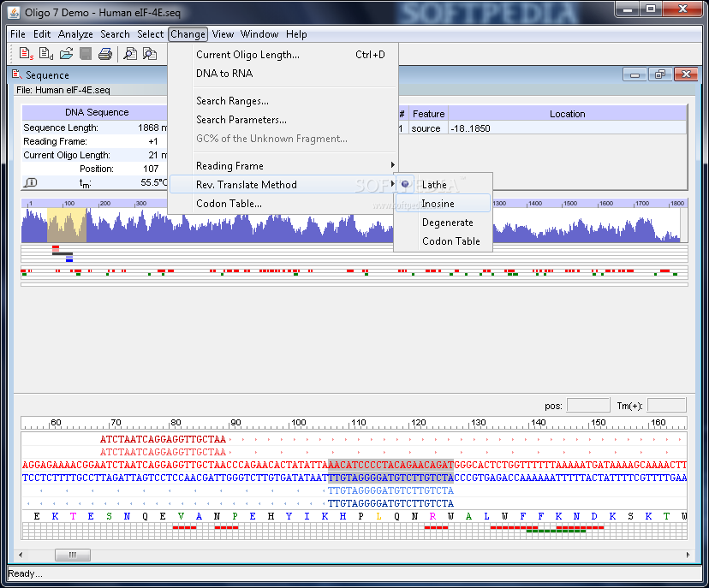Click the grayed-out save disk icon

pyautogui.click(x=86, y=54)
